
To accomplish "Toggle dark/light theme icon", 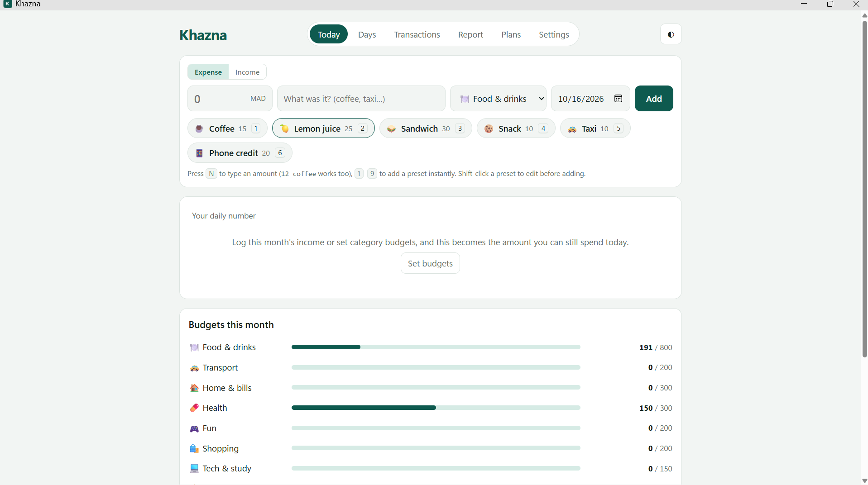I will point(671,34).
